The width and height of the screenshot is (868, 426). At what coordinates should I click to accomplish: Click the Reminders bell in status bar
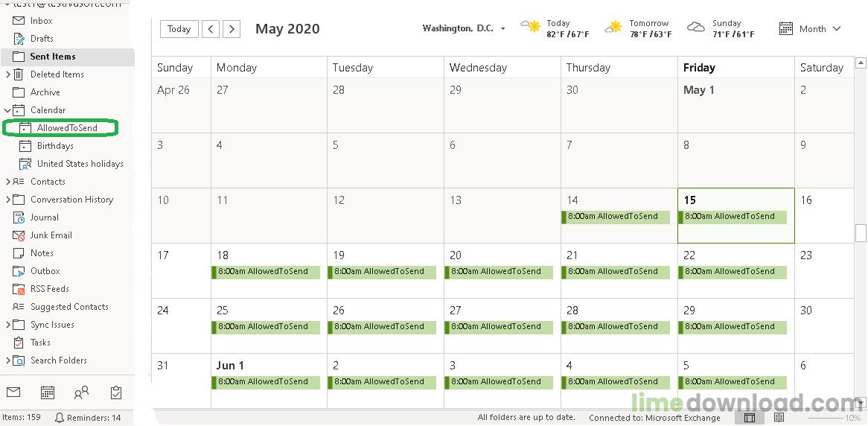[60, 418]
